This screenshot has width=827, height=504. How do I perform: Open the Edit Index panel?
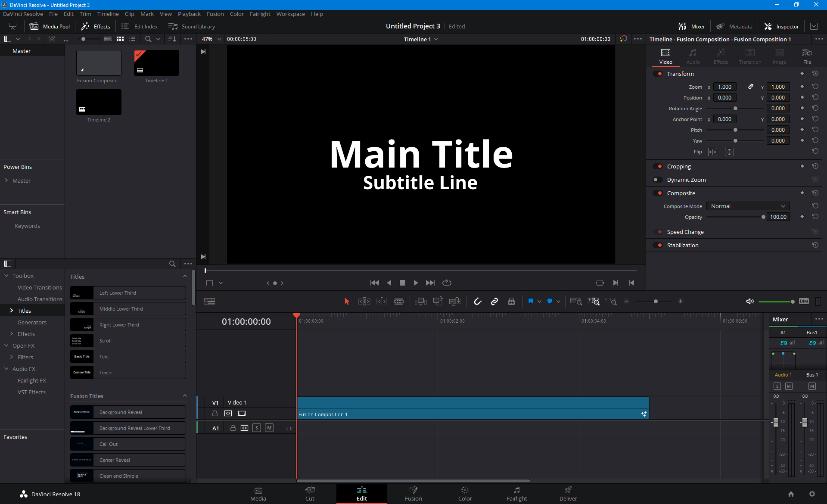click(x=140, y=26)
